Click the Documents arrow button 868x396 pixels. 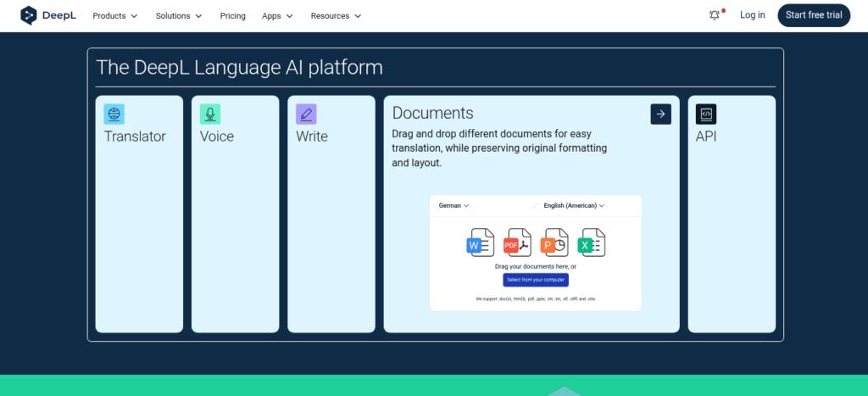(661, 114)
